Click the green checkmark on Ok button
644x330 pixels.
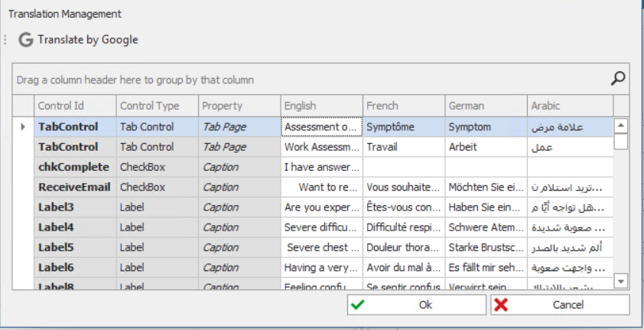coord(356,305)
